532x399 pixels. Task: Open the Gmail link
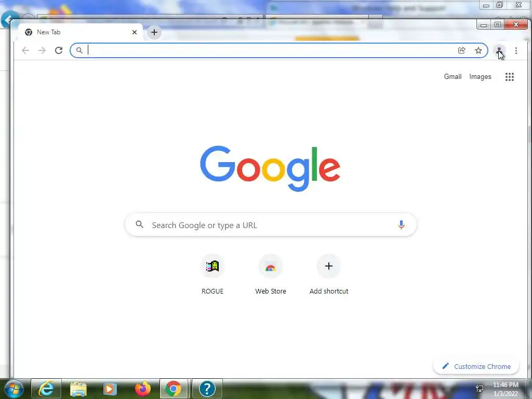click(453, 77)
